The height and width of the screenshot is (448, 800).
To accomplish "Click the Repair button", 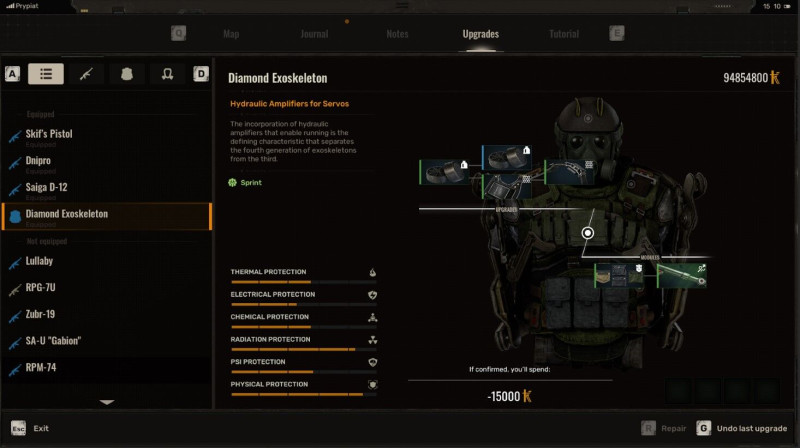I will 664,428.
